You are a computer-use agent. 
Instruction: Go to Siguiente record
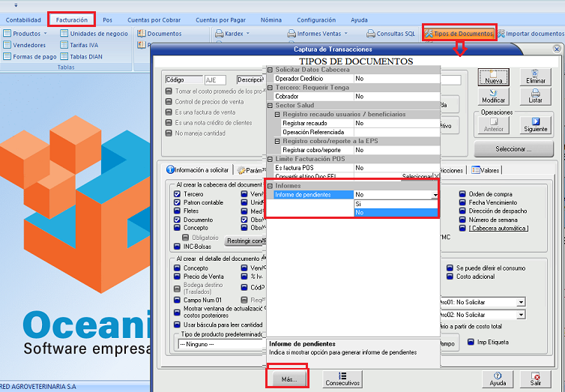[x=536, y=124]
